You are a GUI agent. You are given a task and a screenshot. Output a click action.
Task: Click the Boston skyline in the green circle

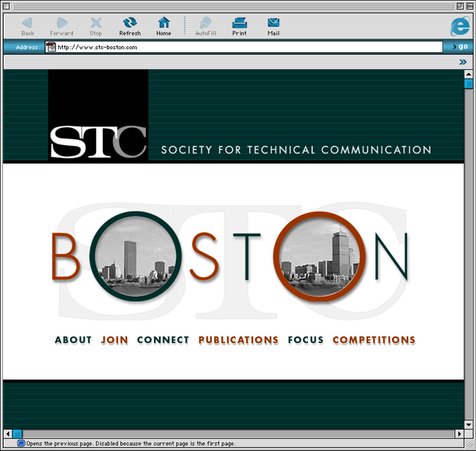[135, 256]
